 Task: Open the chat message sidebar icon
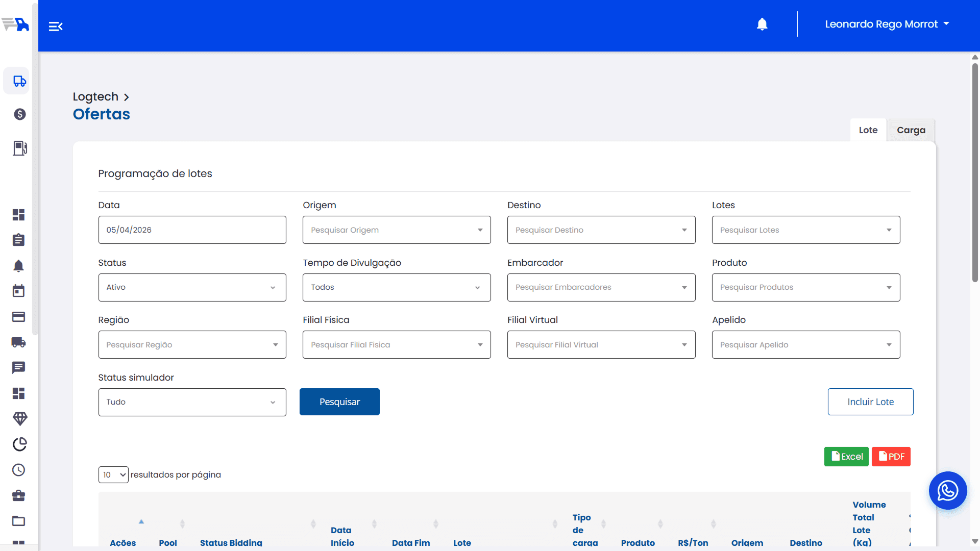19,368
